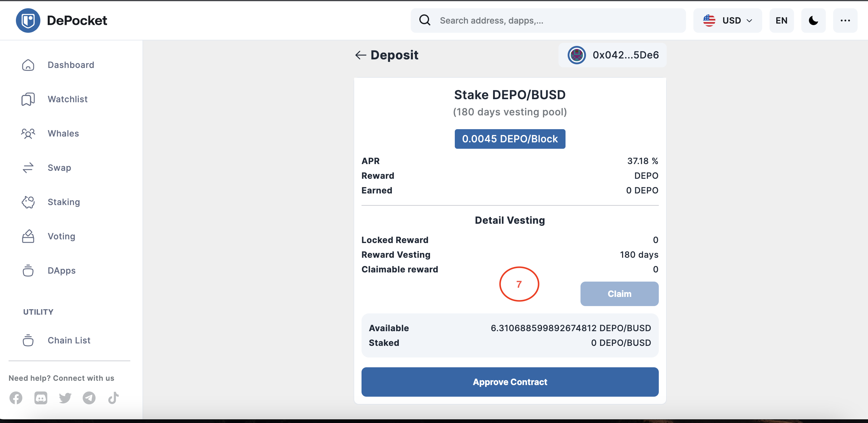This screenshot has height=423, width=868.
Task: Click the 0.0045 DEPO/Block badge
Action: point(510,139)
